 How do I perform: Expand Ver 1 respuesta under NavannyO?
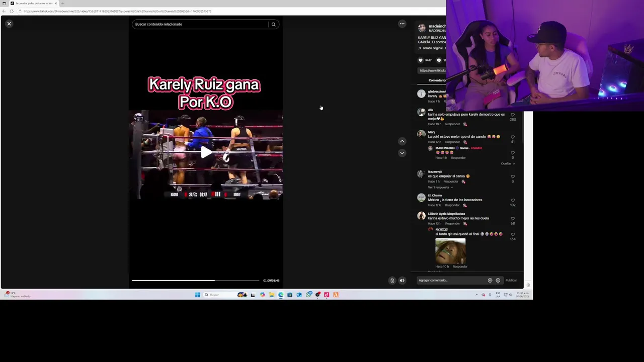click(x=440, y=188)
